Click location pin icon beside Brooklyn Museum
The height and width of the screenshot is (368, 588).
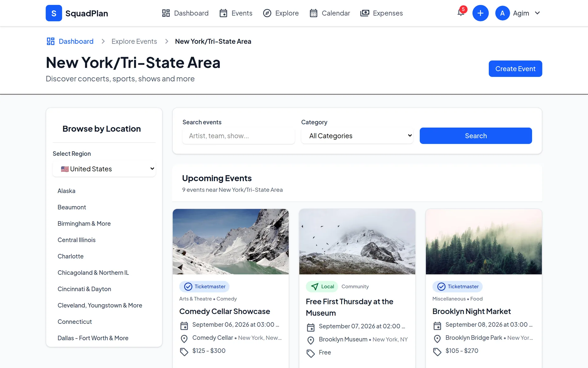click(x=311, y=340)
